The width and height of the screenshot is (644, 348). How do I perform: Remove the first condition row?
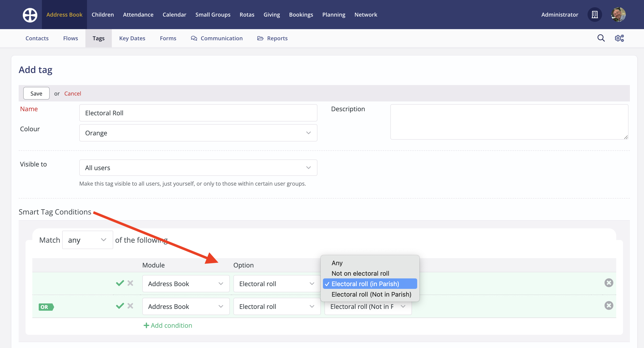[608, 283]
